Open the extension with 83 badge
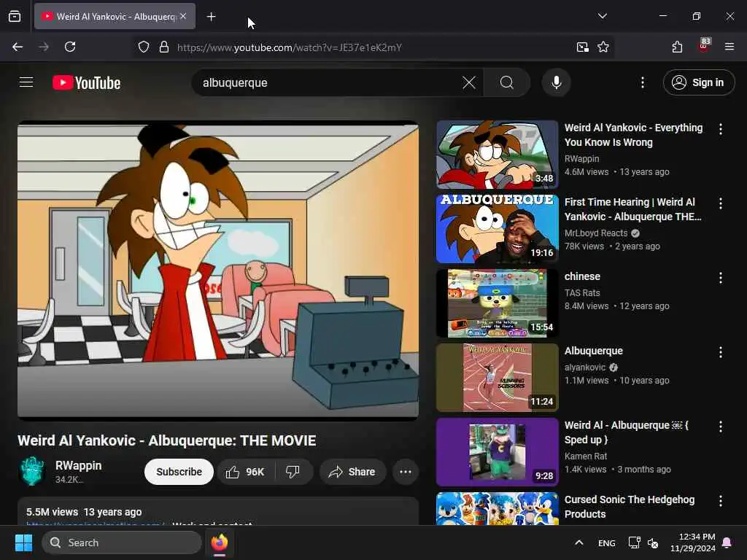Screen dimensions: 747x560 tap(704, 46)
